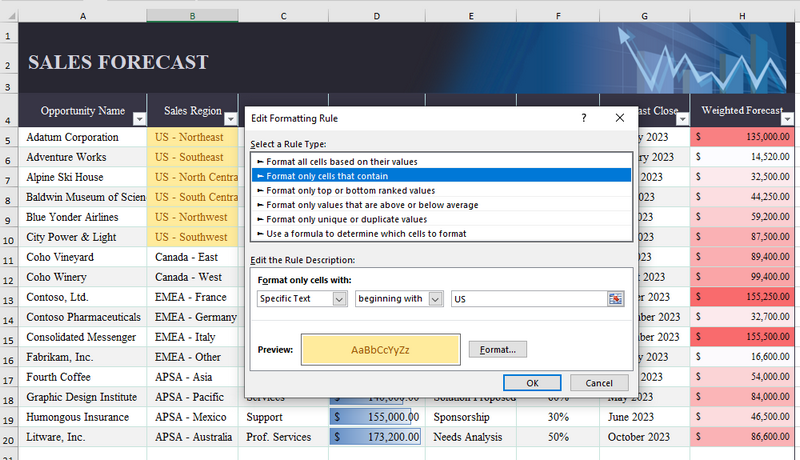Click the Format... button
This screenshot has width=800, height=460.
498,350
